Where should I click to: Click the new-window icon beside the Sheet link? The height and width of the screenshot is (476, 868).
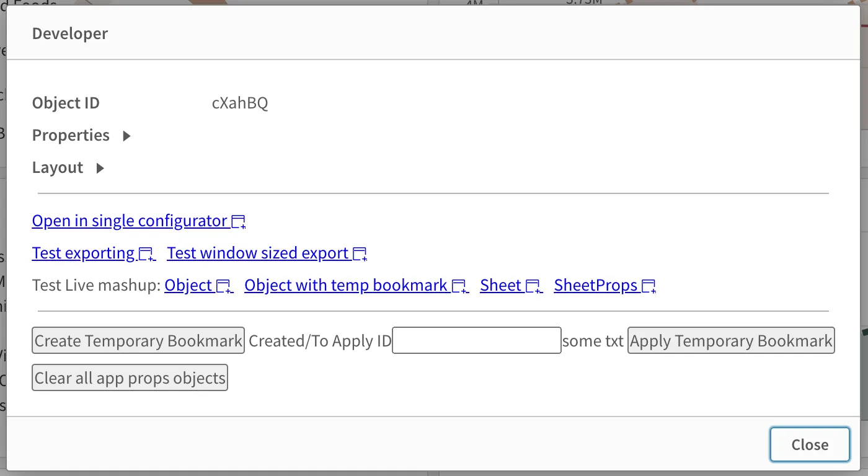tap(533, 286)
